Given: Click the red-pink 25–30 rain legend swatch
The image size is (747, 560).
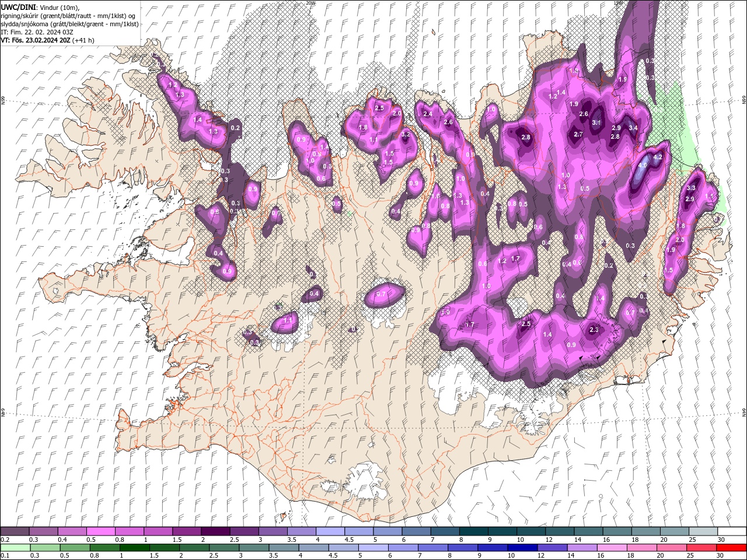Looking at the screenshot, I should coord(701,548).
